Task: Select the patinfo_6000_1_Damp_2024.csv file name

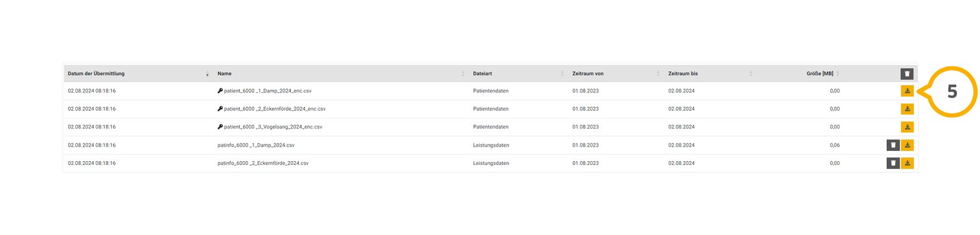Action: pyautogui.click(x=256, y=145)
